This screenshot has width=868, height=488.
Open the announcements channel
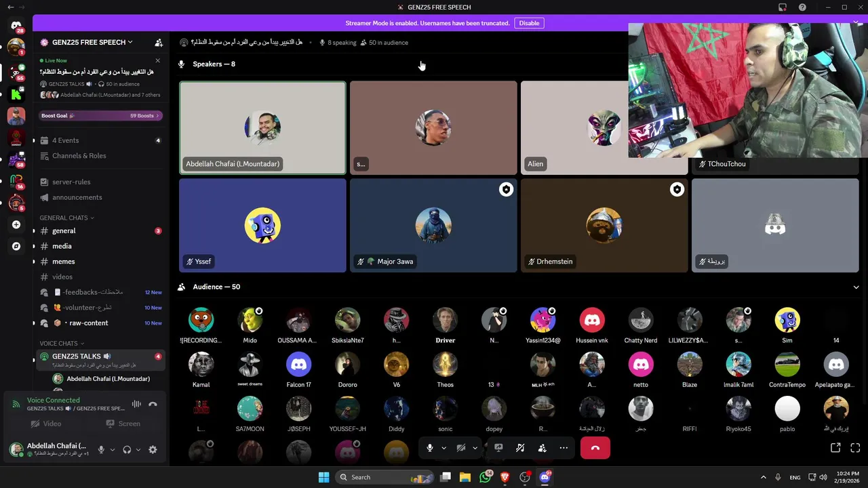click(x=100, y=197)
